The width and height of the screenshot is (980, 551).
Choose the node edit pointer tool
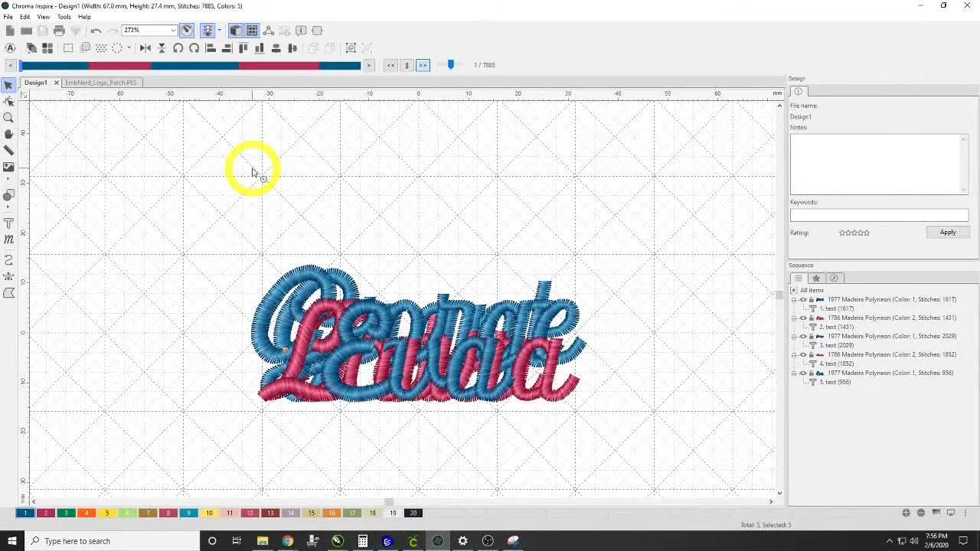[8, 101]
